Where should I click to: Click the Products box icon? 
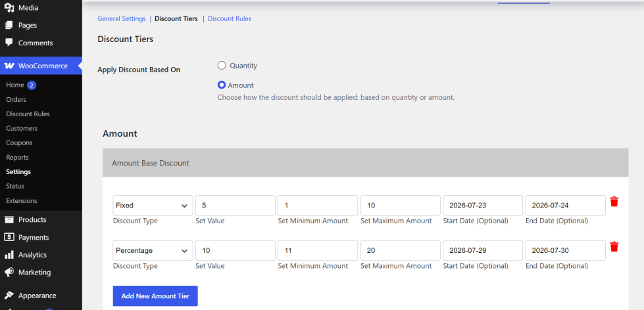9,219
